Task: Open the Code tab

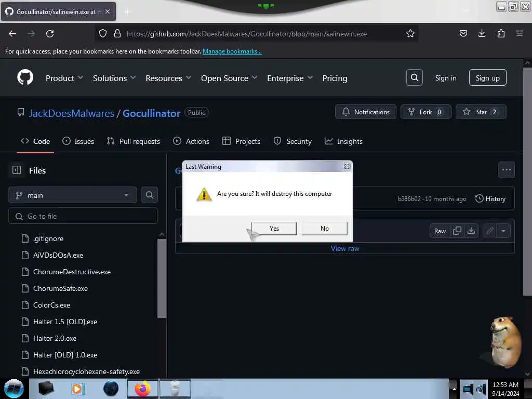Action: tap(35, 141)
